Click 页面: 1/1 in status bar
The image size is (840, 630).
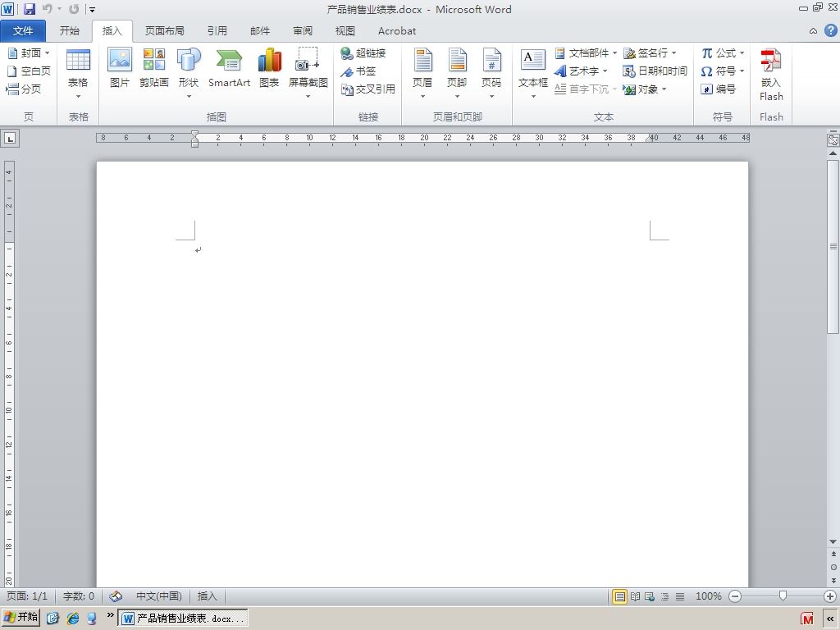click(27, 596)
